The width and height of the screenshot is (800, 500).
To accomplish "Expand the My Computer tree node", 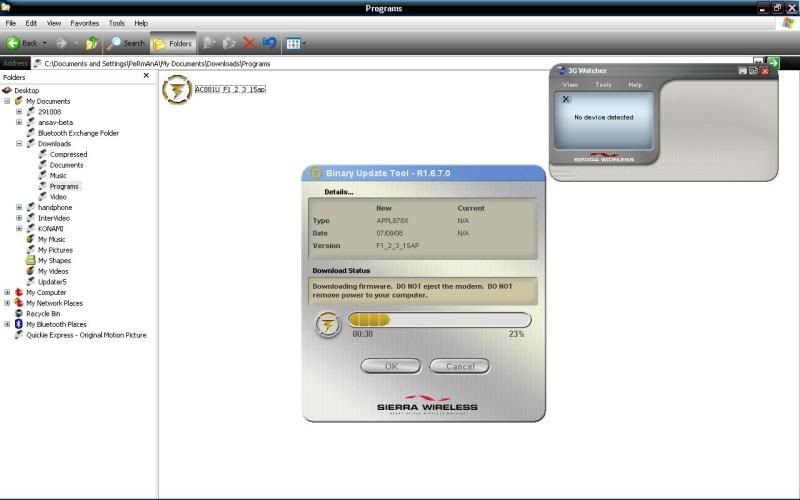I will 7,292.
